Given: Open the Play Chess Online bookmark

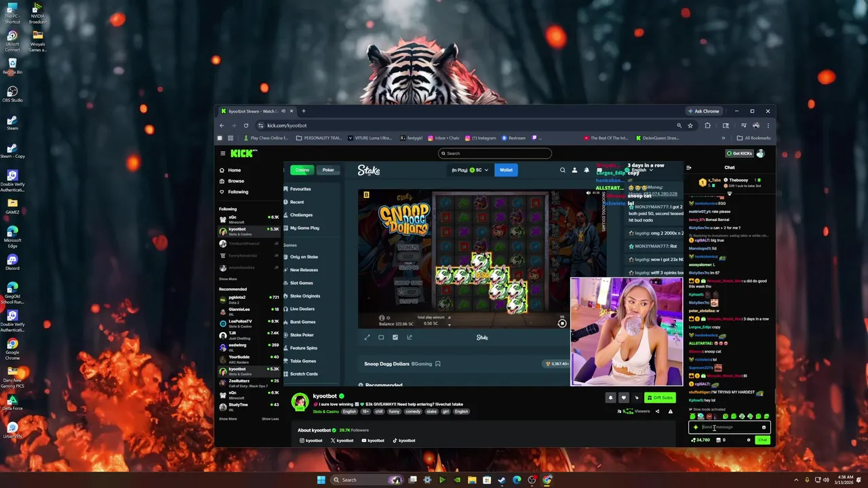Looking at the screenshot, I should 265,138.
